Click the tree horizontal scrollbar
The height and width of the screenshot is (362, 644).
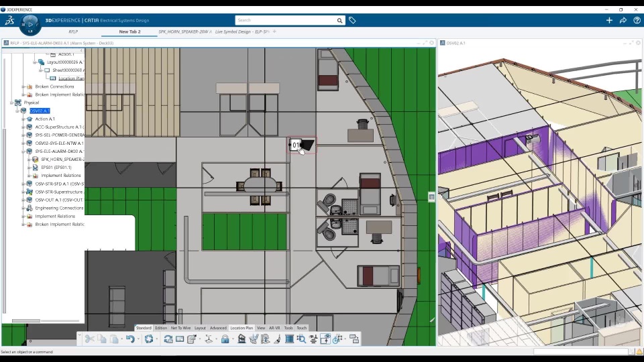click(x=26, y=321)
